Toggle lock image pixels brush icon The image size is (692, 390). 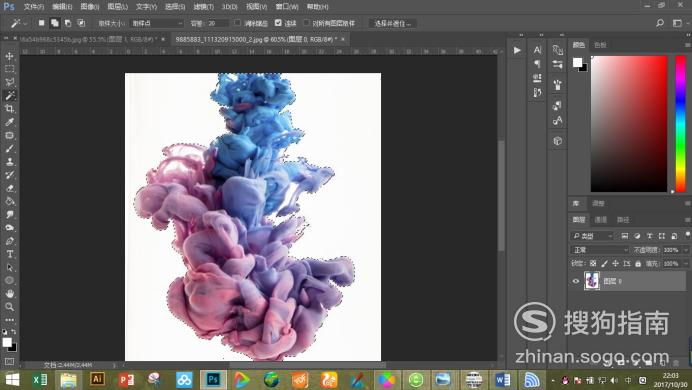[604, 263]
